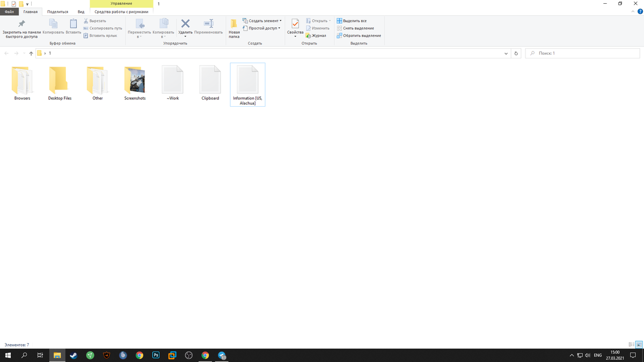Open the Windows Start menu
This screenshot has height=362, width=644.
[x=8, y=355]
